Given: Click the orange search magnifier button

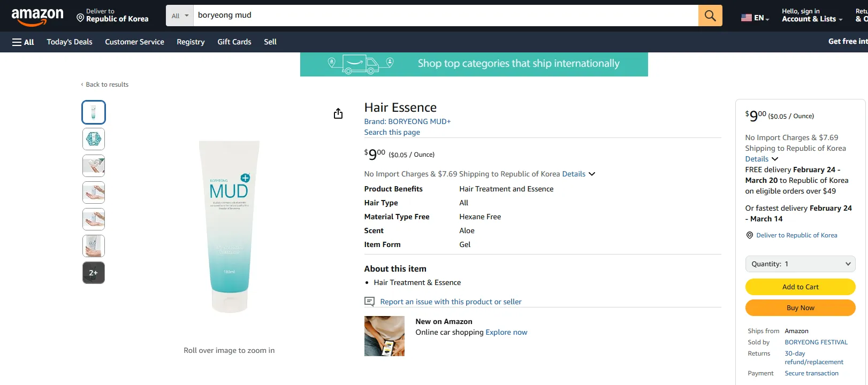Looking at the screenshot, I should click(x=710, y=16).
